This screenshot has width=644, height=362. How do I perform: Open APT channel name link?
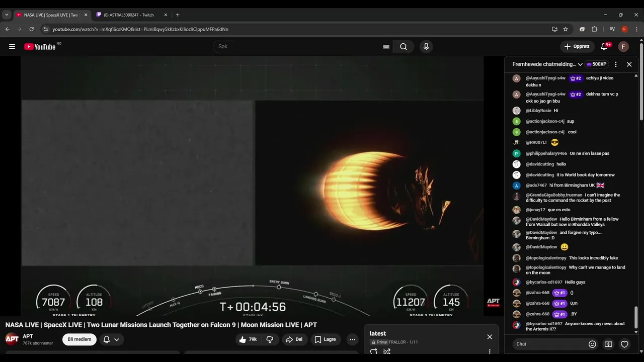pos(28,336)
